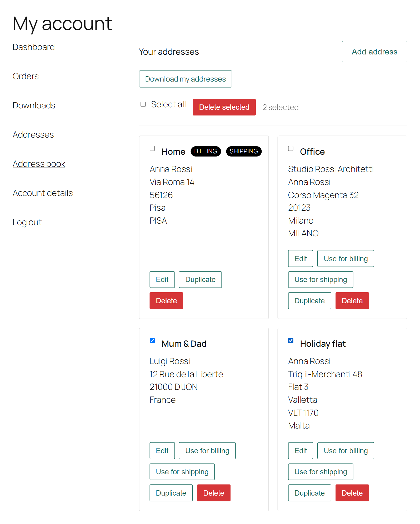
Task: Toggle the Select all checkbox
Action: coord(143,104)
